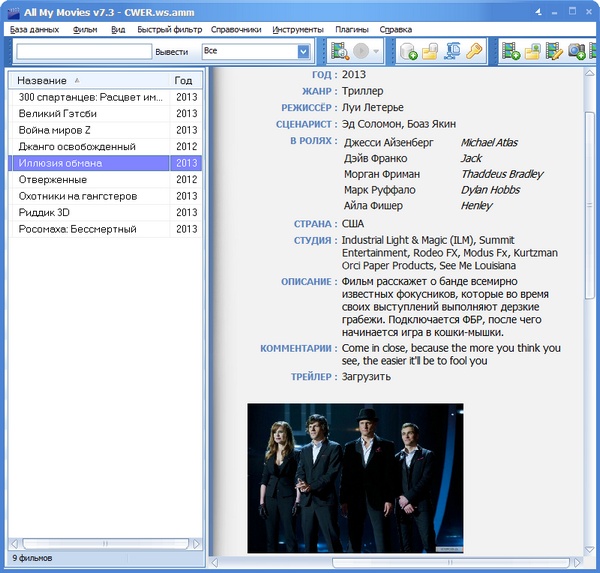Click the movie search film icon
Image resolution: width=600 pixels, height=573 pixels.
point(340,51)
